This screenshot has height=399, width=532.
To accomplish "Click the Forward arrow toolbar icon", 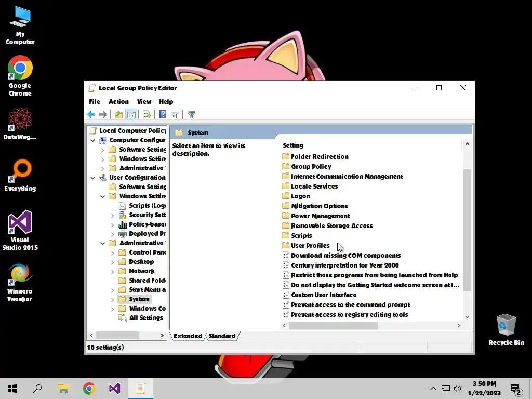I will point(103,115).
